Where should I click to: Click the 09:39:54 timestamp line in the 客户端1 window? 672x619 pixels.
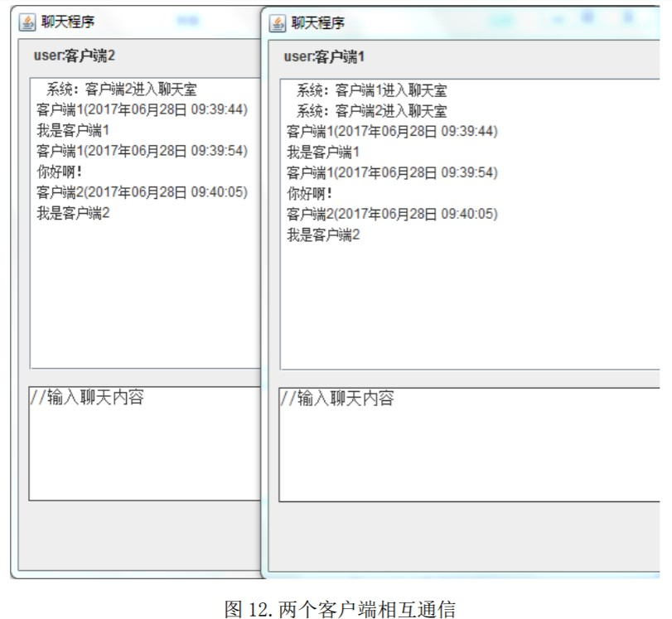coord(392,172)
